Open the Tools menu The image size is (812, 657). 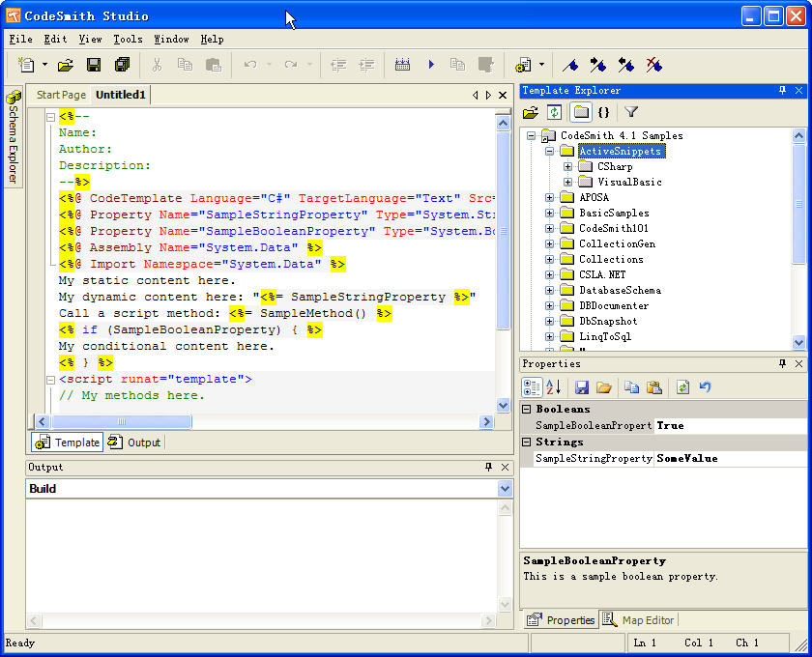pos(128,40)
